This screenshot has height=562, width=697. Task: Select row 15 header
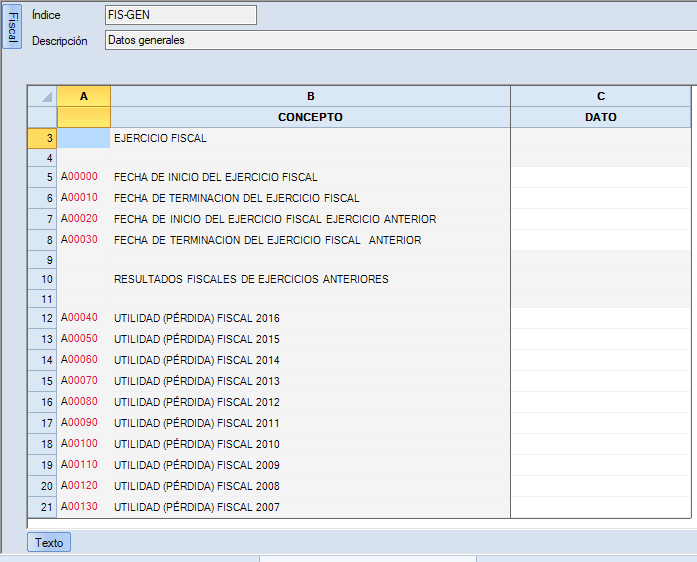42,381
